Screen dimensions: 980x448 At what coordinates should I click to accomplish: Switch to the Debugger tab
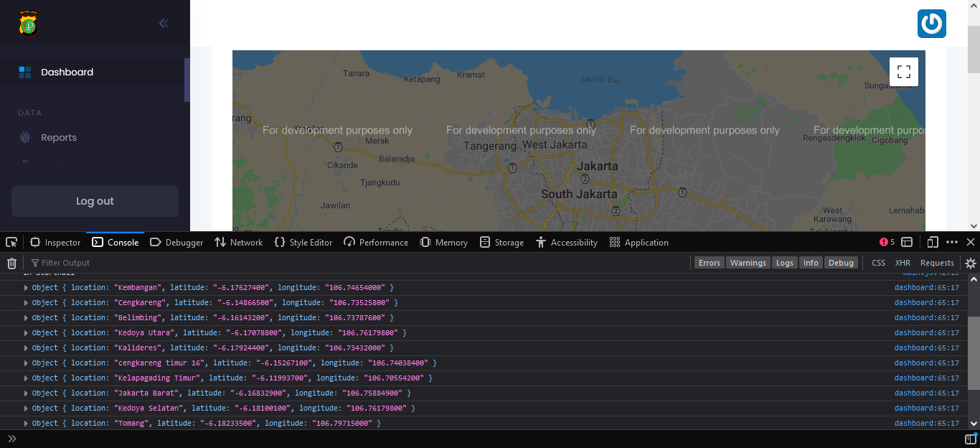tap(176, 242)
